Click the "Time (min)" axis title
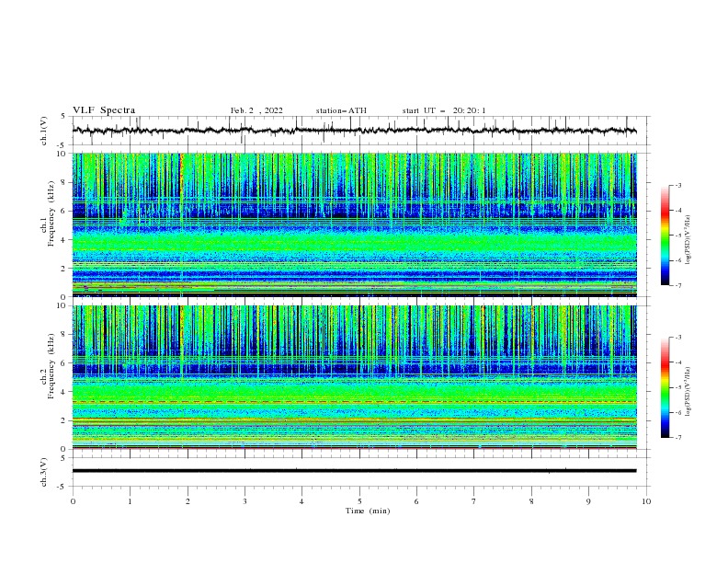Screen dimensions: 728x563 coord(368,511)
